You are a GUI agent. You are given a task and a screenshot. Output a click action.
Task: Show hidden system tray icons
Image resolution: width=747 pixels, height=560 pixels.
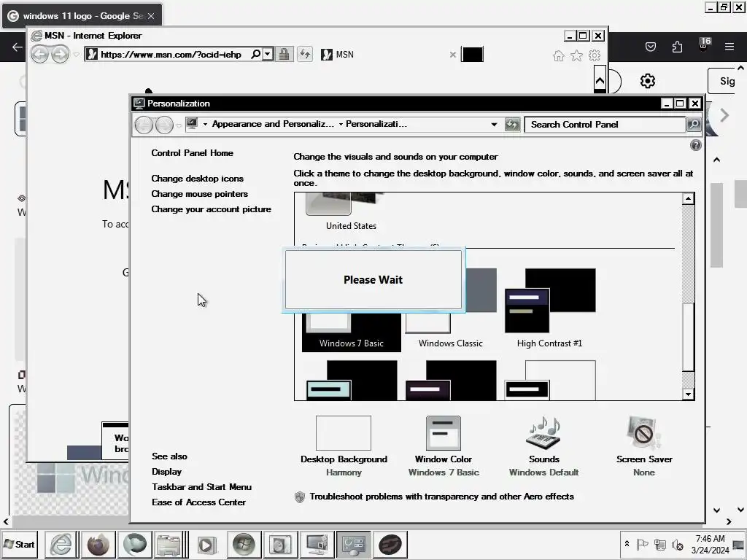[x=627, y=544]
